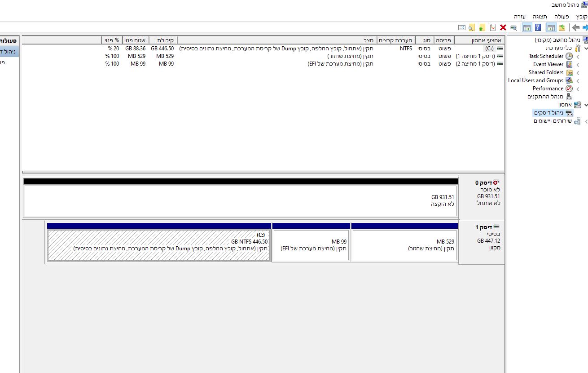Sort by the מצב column header

277,40
